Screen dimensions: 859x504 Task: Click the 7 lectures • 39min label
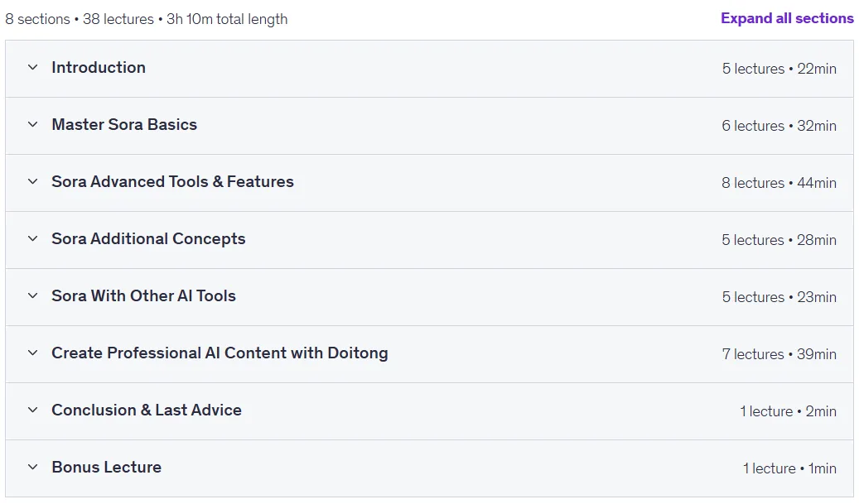pos(779,354)
